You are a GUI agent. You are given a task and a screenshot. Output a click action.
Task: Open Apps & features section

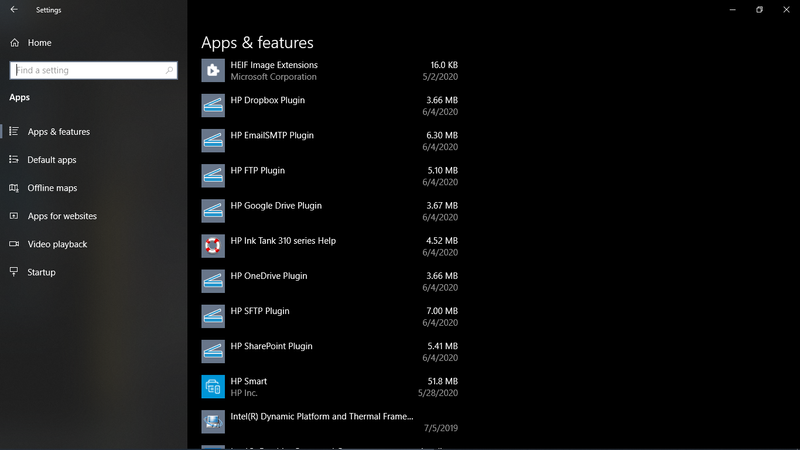[x=59, y=132]
